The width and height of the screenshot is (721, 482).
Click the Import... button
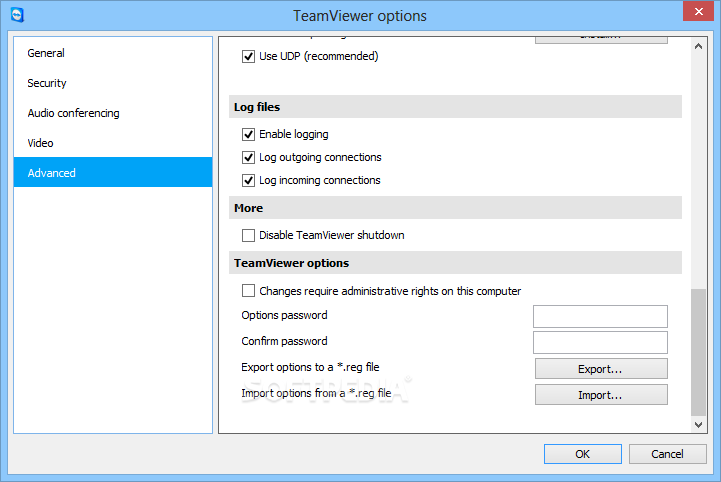click(601, 395)
